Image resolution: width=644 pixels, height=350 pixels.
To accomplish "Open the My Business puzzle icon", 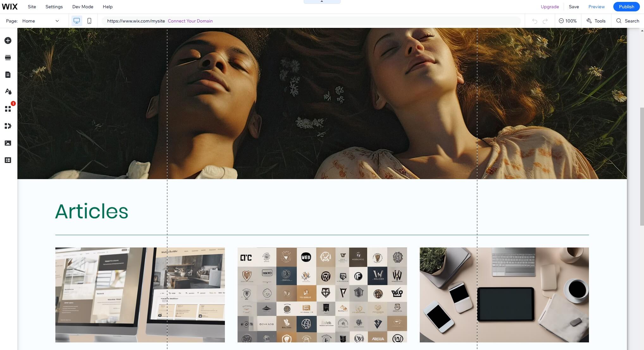I will 8,126.
